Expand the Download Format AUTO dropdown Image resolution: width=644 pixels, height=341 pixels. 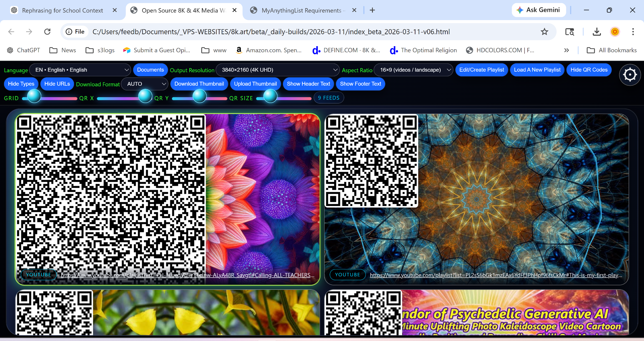pos(145,84)
